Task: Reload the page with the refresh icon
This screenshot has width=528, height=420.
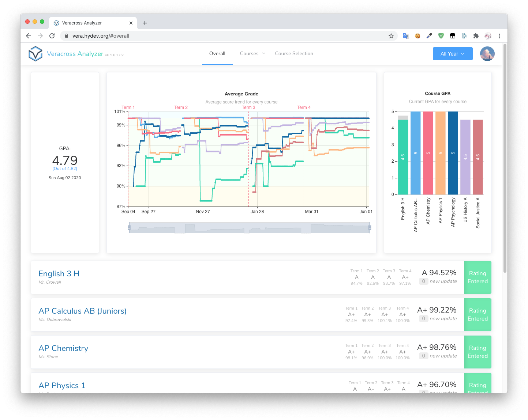Action: tap(52, 36)
